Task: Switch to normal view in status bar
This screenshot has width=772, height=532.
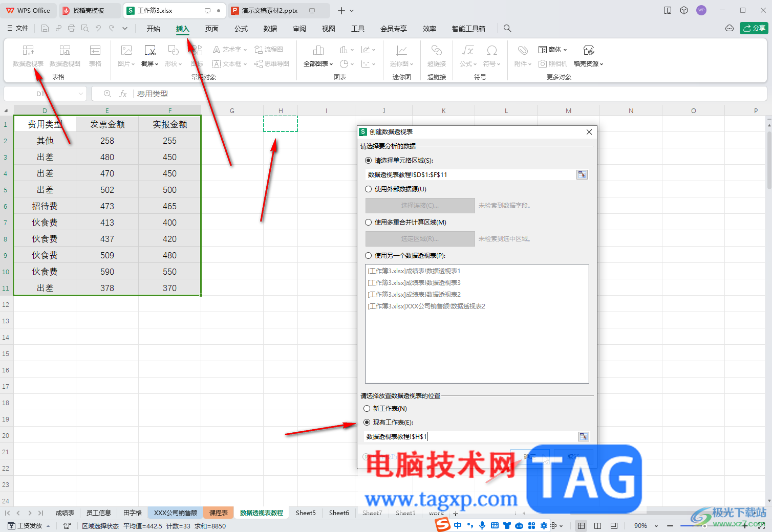Action: click(x=581, y=526)
